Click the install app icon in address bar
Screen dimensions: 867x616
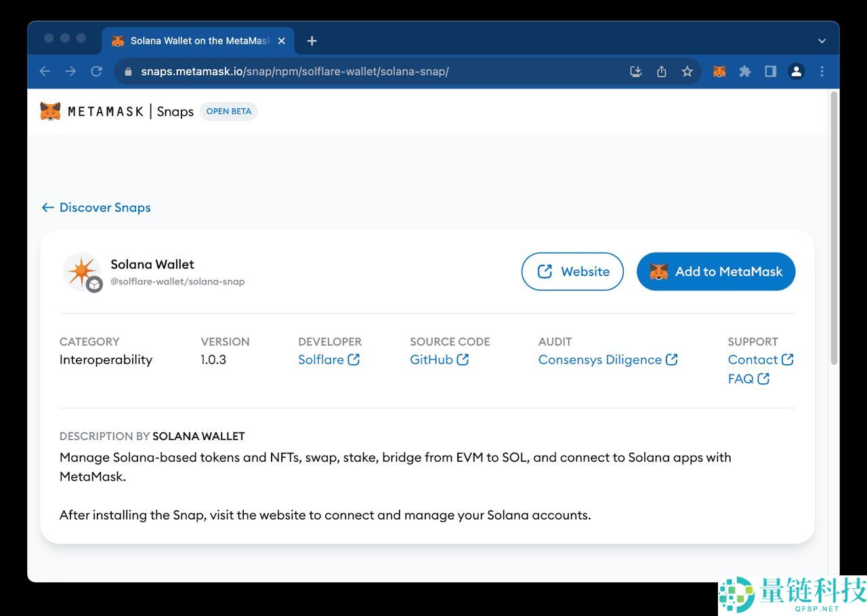point(635,71)
